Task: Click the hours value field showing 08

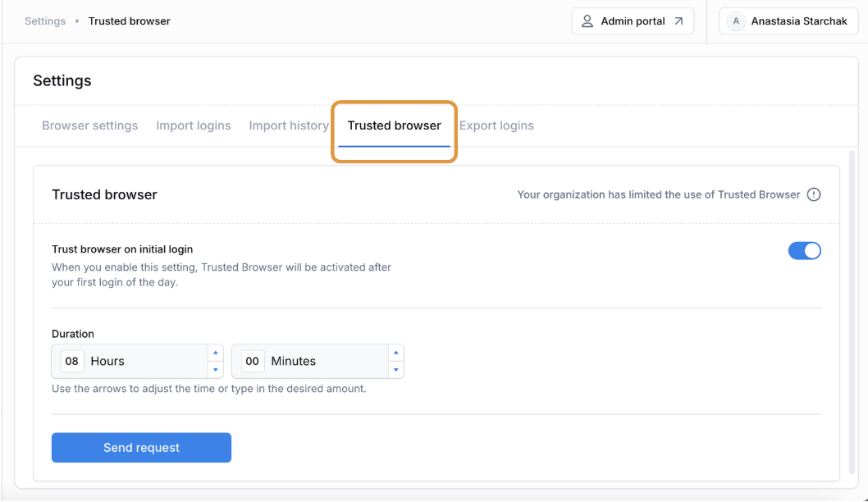Action: (72, 362)
